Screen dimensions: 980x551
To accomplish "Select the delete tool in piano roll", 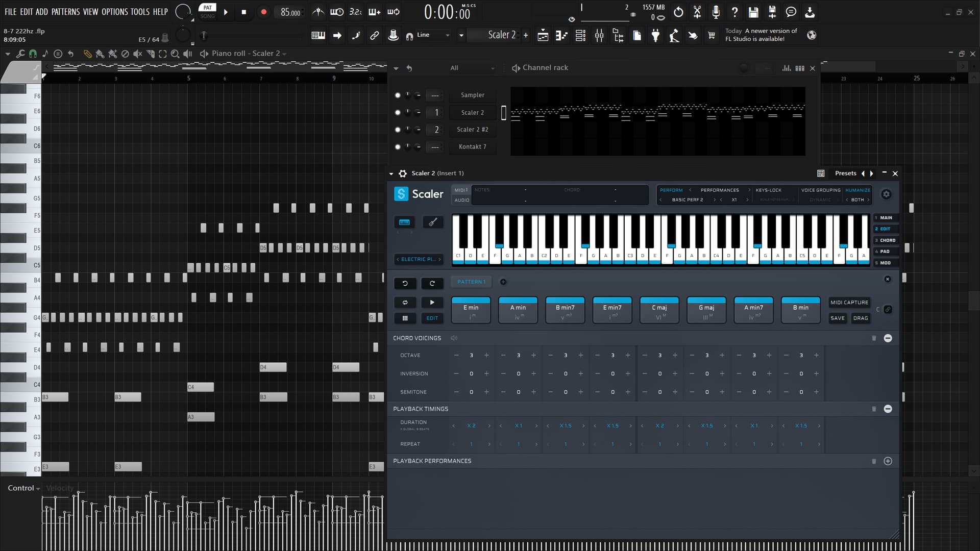I will tap(125, 54).
